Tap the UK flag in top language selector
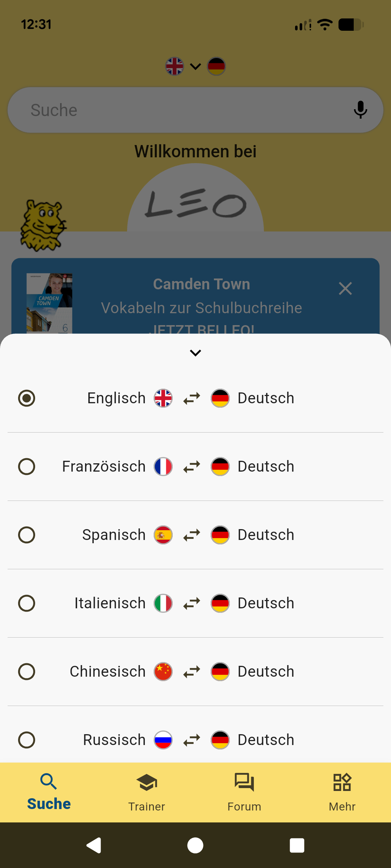The height and width of the screenshot is (868, 391). (175, 67)
